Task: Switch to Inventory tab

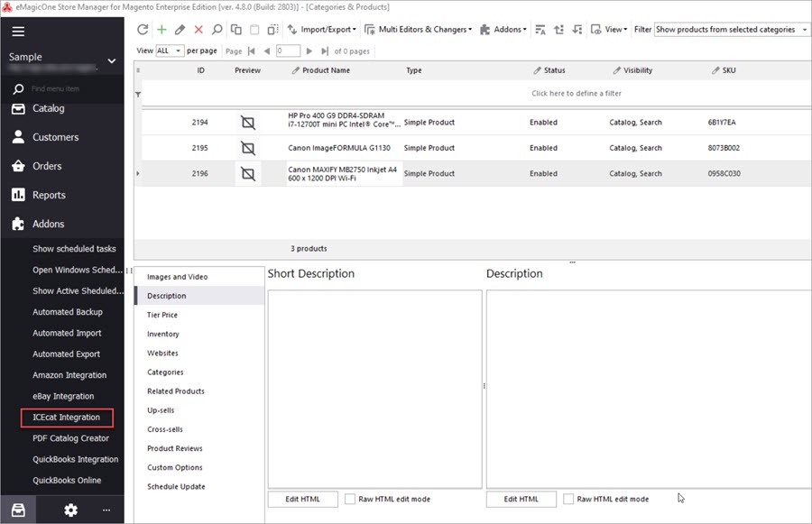Action: [x=199, y=334]
